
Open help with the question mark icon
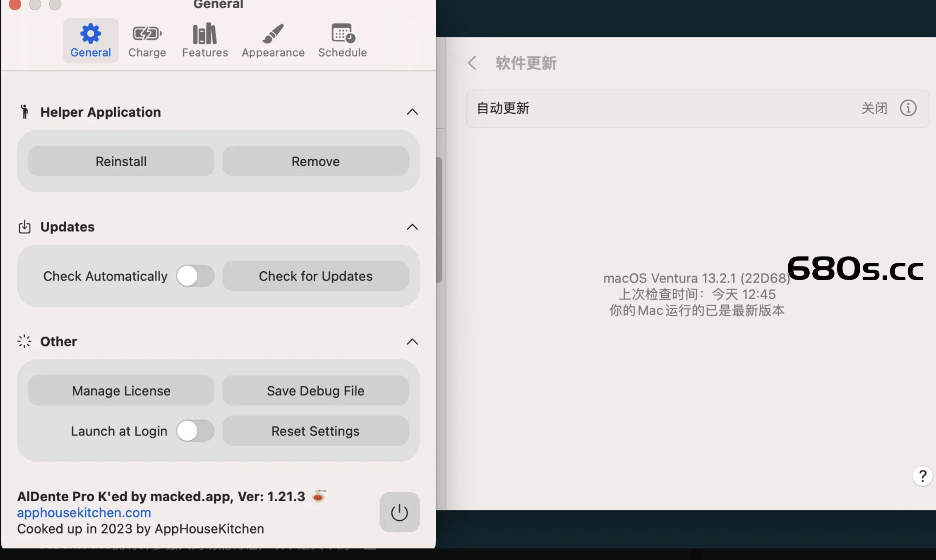(x=922, y=476)
